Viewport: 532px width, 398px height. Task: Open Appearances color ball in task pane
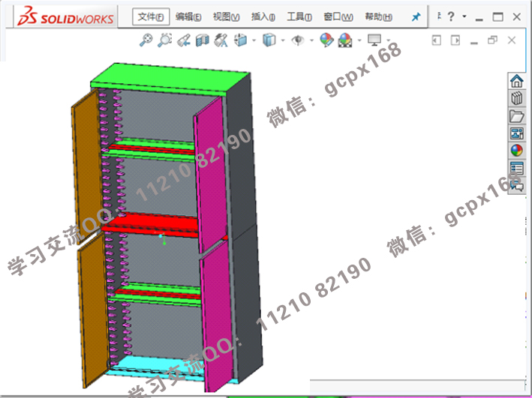[x=516, y=151]
